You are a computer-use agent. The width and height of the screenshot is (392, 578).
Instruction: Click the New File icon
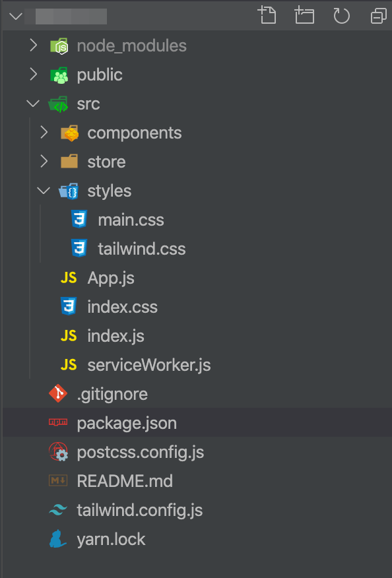267,15
